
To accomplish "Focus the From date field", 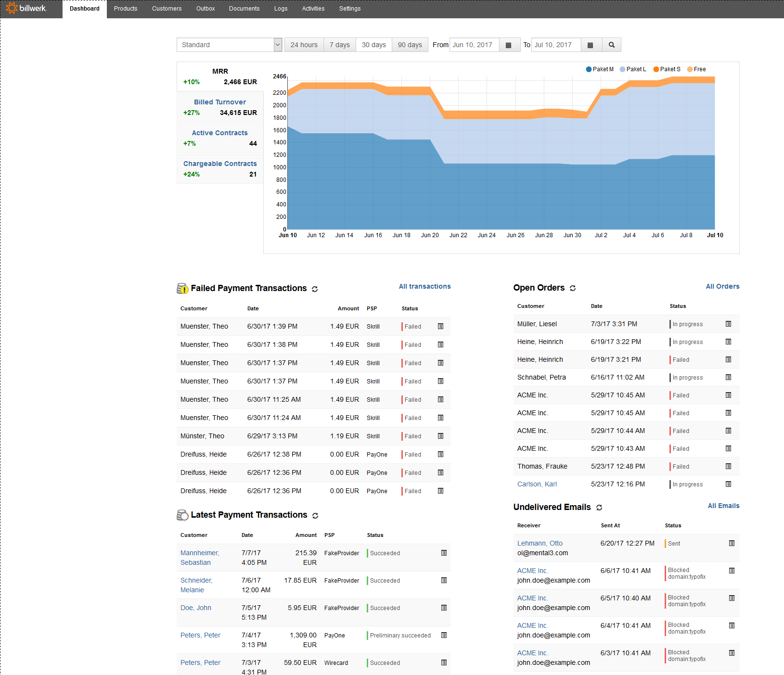I will point(474,45).
